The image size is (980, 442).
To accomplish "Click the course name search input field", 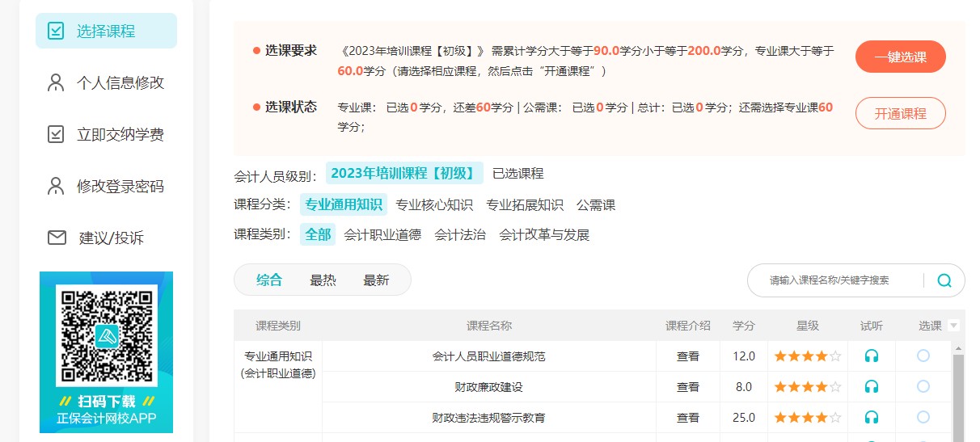I will point(833,280).
